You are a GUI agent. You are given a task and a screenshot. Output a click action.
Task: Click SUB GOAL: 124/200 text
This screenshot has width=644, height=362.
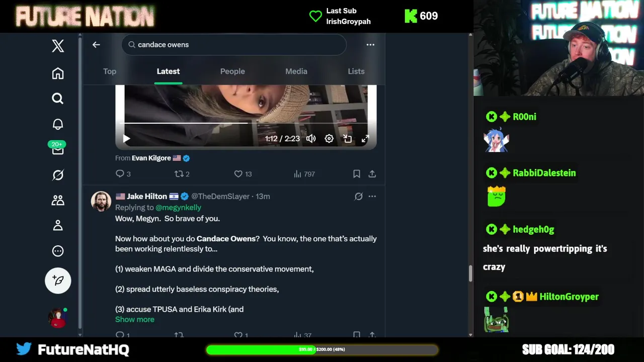pyautogui.click(x=568, y=349)
